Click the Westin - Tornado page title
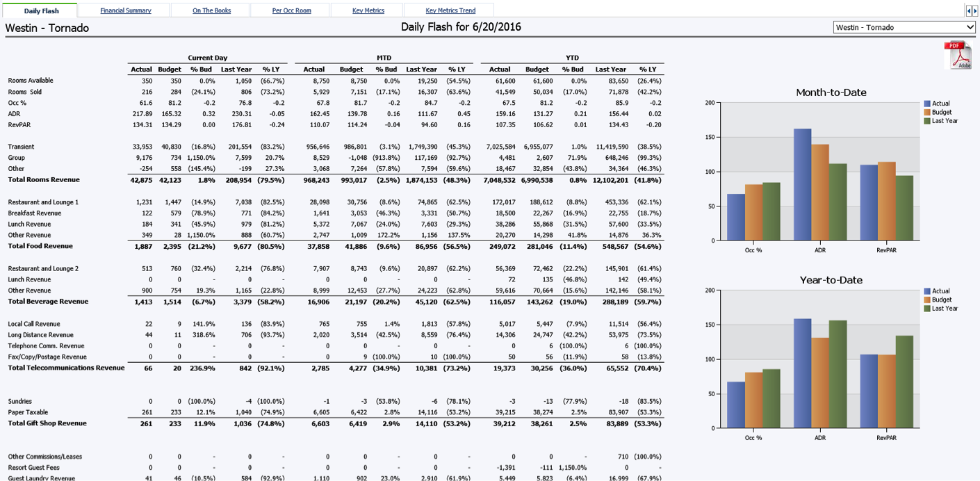 tap(47, 28)
